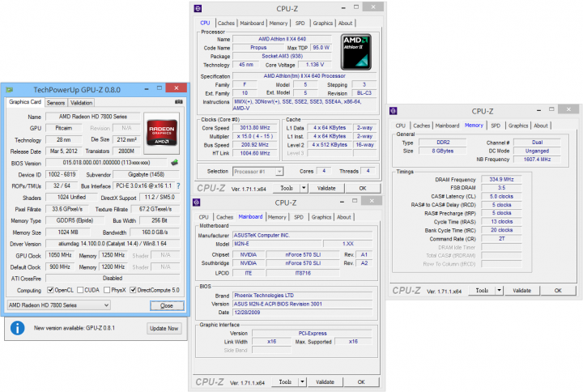Click the Close button in GPU-Z
This screenshot has height=392, width=583.
click(x=167, y=305)
